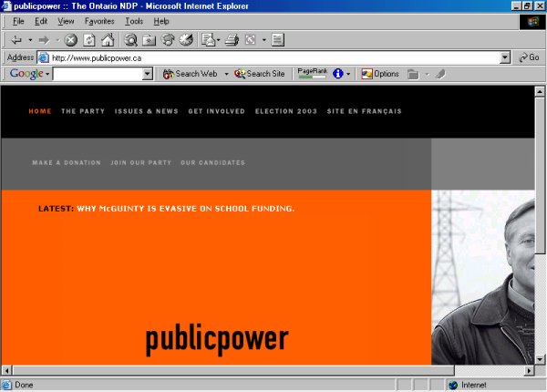Image resolution: width=547 pixels, height=392 pixels.
Task: Click the Search Web button
Action: coord(191,74)
